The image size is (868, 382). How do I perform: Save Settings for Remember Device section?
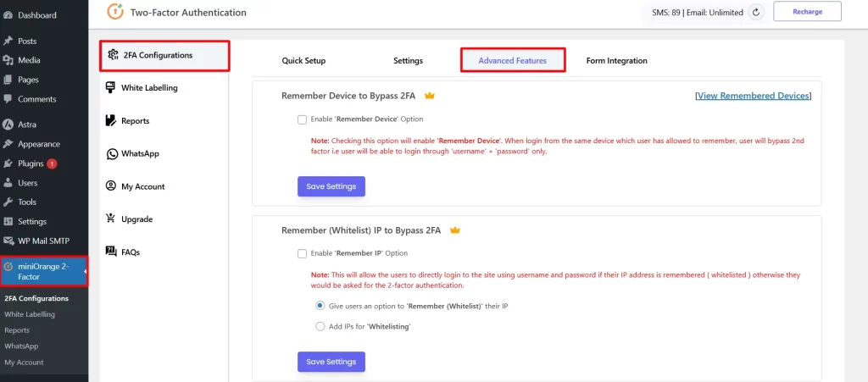331,186
